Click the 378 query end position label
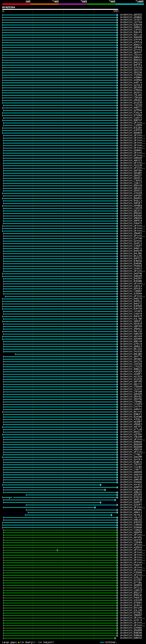The width and height of the screenshot is (146, 644). point(115,11)
